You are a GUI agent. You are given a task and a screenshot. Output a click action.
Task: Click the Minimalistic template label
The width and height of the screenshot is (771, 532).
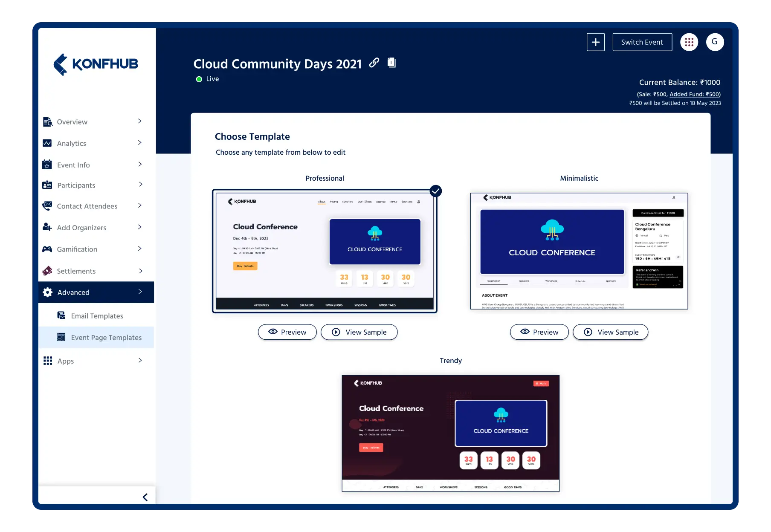579,178
